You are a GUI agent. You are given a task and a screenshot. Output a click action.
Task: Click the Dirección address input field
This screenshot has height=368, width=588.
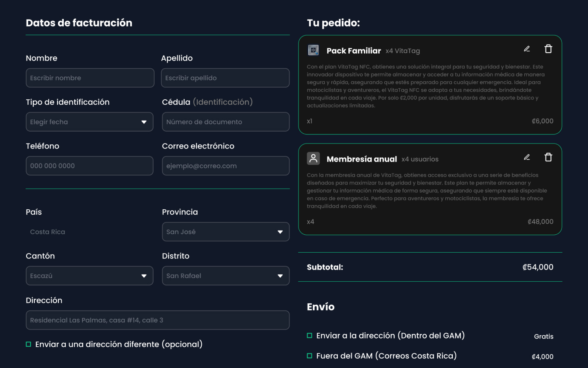coord(158,320)
